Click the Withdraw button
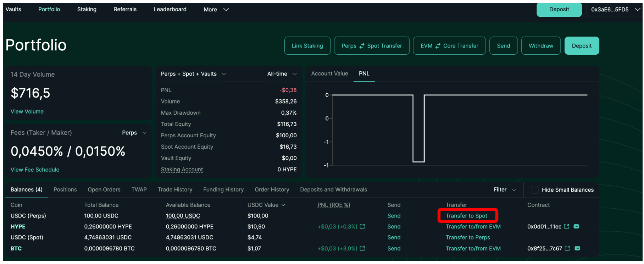Viewport: 644px width, 264px height. point(540,46)
